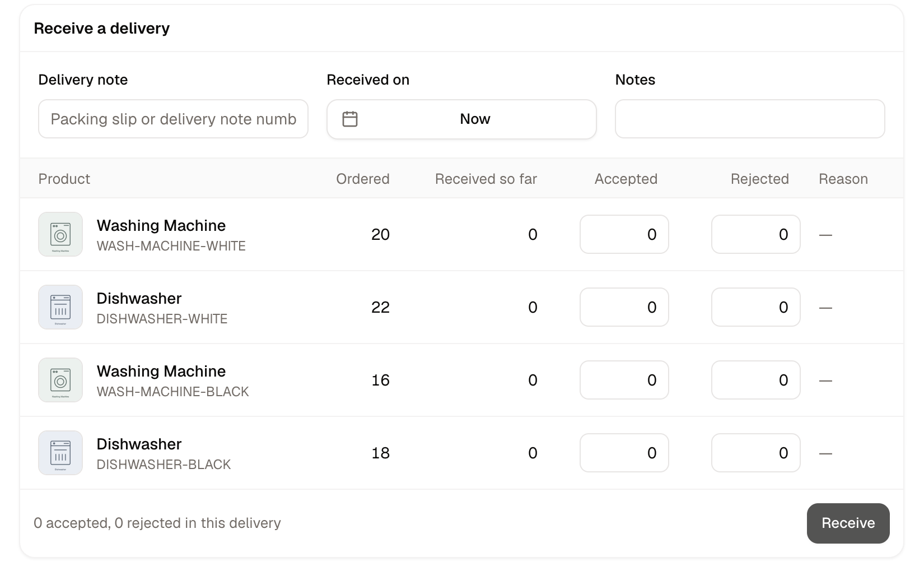The height and width of the screenshot is (566, 924).
Task: Click the Delivery note label
Action: click(x=83, y=80)
